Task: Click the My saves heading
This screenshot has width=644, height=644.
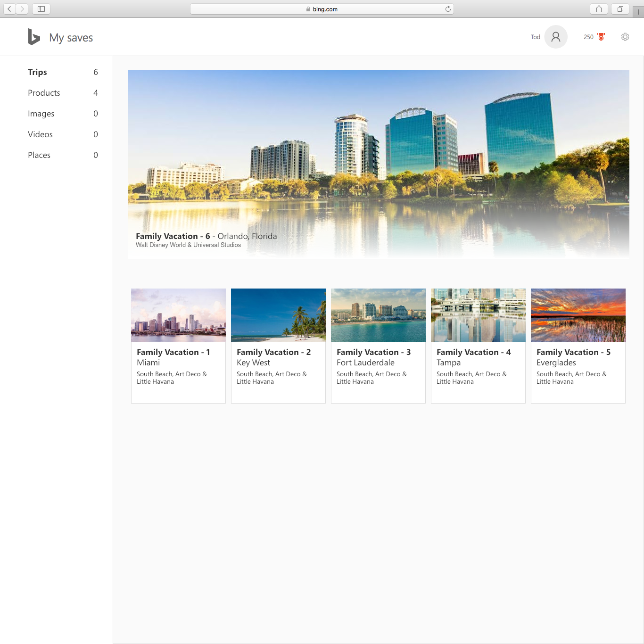Action: 71,38
